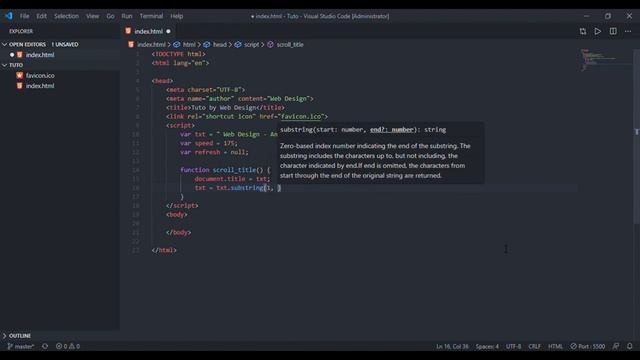Open the Go menu
The image size is (640, 360).
click(110, 16)
